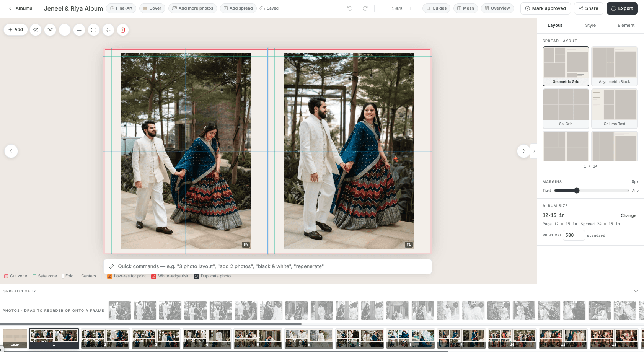The height and width of the screenshot is (352, 644).
Task: Zoom out with the minus icon
Action: pos(383,8)
